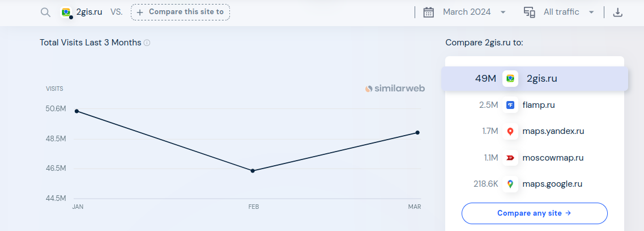Select maps.google.ru in the compare list
The height and width of the screenshot is (231, 644).
point(535,184)
